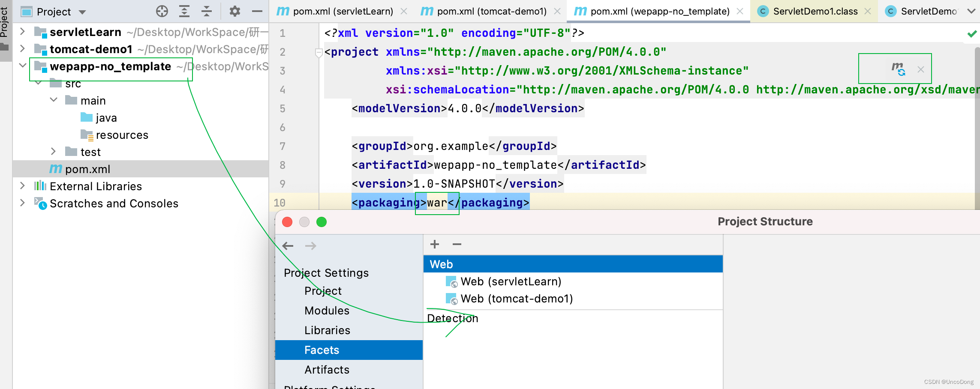The width and height of the screenshot is (980, 389).
Task: Click the war packaging value in editor
Action: (437, 203)
